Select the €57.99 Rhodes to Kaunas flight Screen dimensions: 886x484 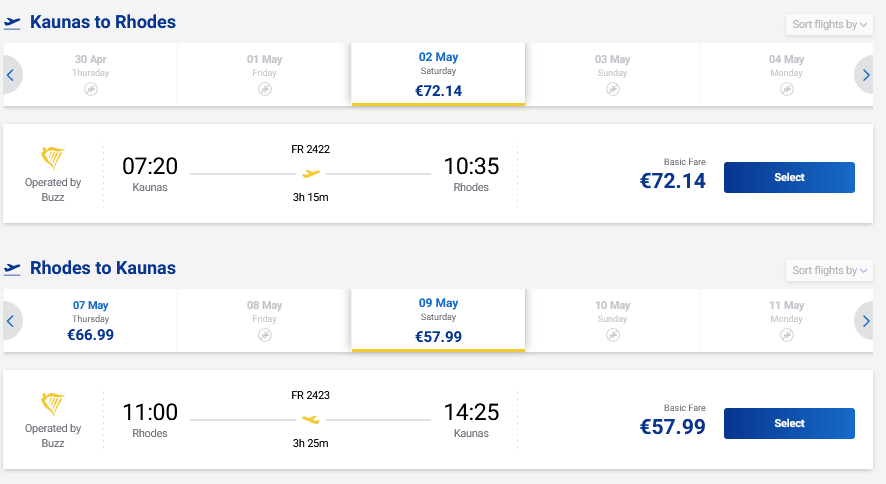[x=789, y=423]
